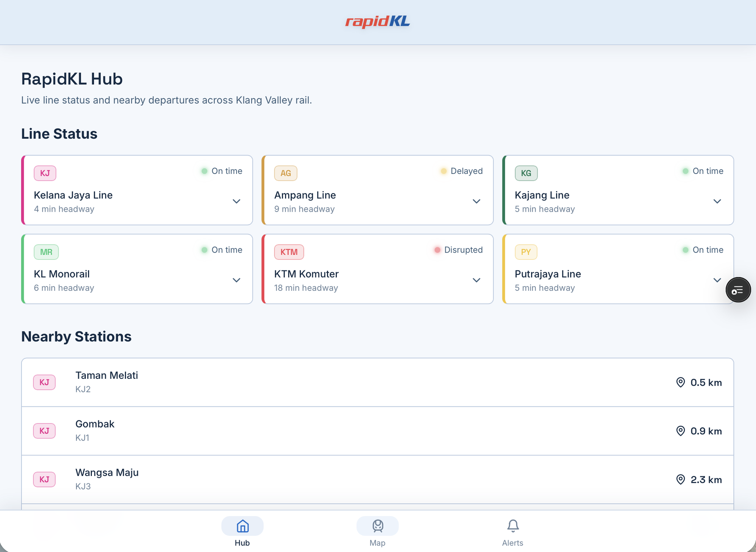Open the Taman Melati station row

pos(378,382)
